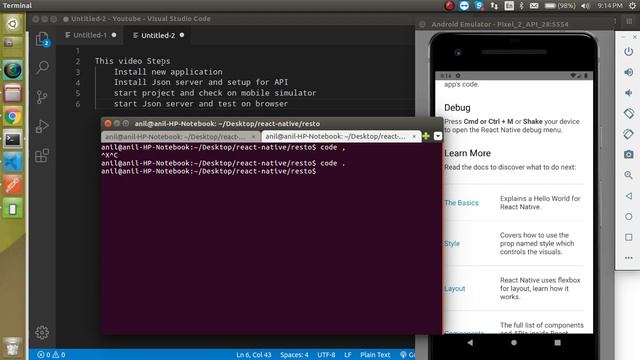Screen dimensions: 640x360
Task: Click Spaces: 4 in status bar
Action: (294, 355)
